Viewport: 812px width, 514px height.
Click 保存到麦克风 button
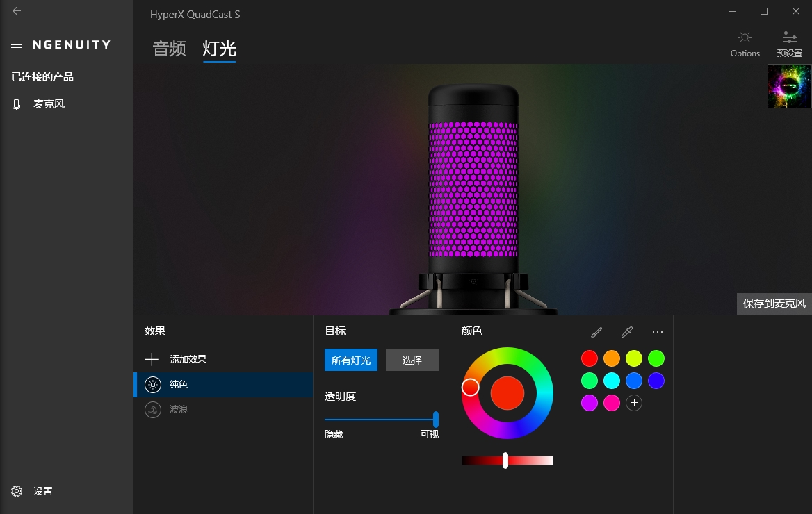point(774,304)
